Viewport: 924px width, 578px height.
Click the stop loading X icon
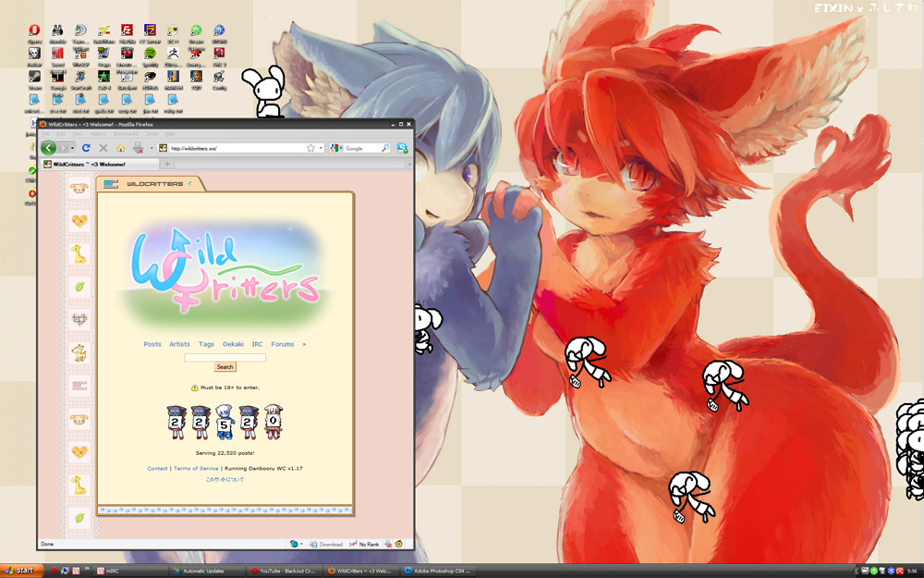tap(103, 148)
